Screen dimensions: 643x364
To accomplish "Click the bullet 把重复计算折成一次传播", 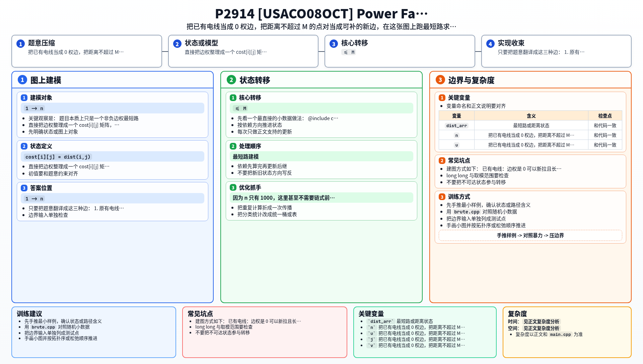I will pos(265,208).
